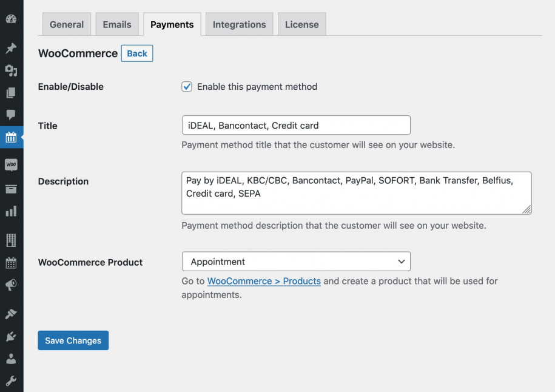Follow the WooCommerce > Products link
Screen dimensions: 555x392
263,281
